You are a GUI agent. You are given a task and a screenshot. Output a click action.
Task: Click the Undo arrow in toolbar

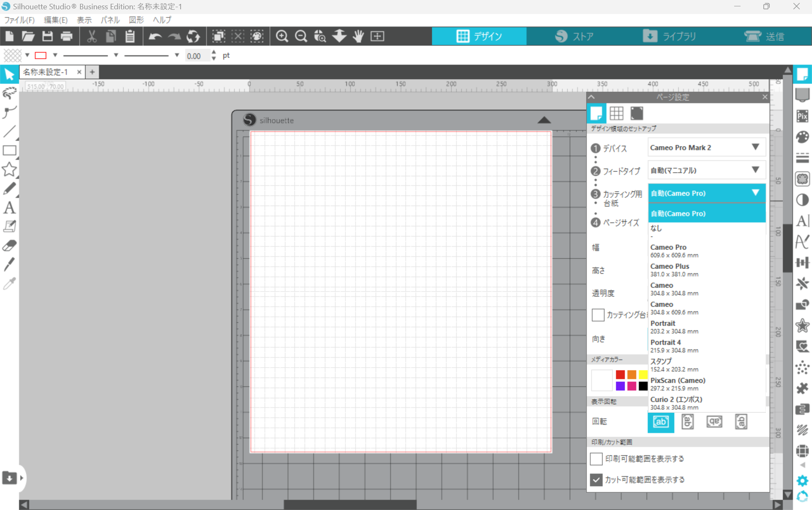[x=155, y=36]
